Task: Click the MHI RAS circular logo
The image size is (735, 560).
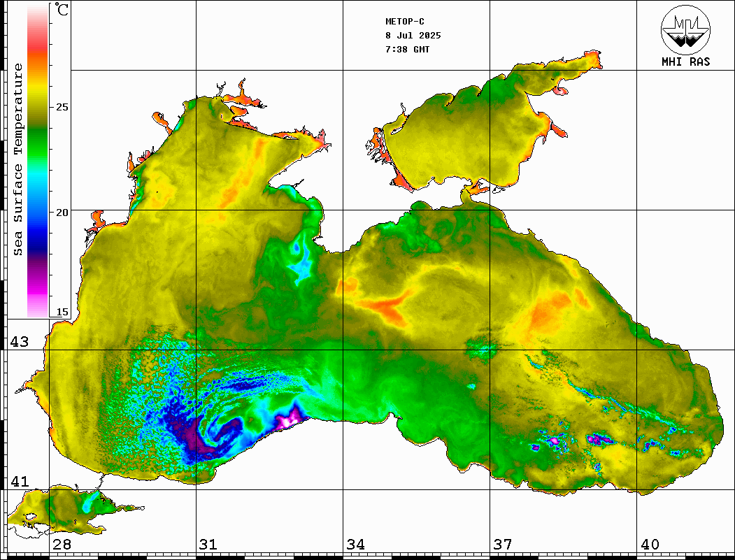Action: (685, 29)
